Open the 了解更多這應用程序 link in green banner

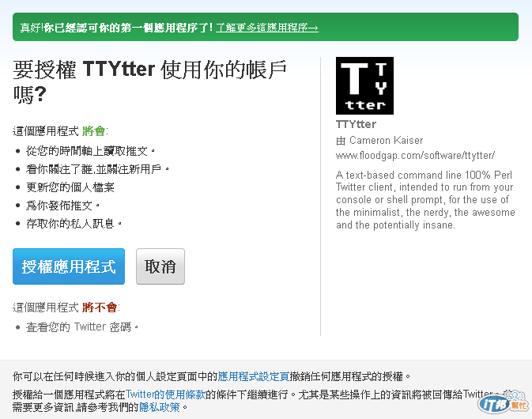pos(267,28)
